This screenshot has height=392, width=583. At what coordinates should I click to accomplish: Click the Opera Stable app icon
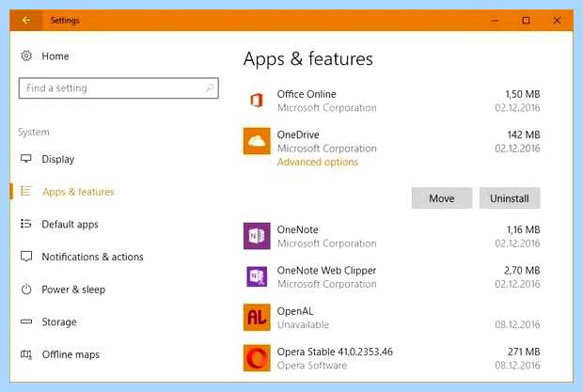pos(257,358)
